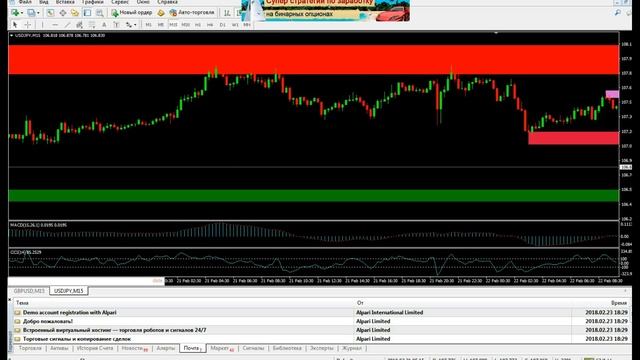Image resolution: width=640 pixels, height=360 pixels.
Task: Open the Новости terminal tab
Action: tap(134, 348)
